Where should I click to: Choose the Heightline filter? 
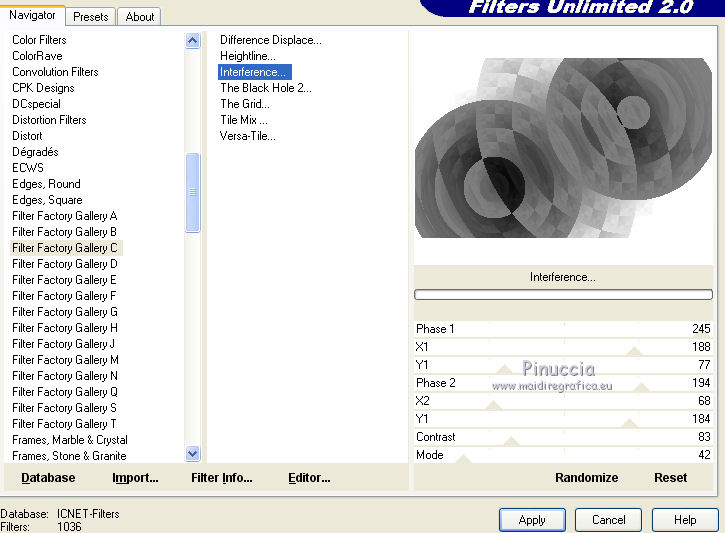(x=247, y=56)
